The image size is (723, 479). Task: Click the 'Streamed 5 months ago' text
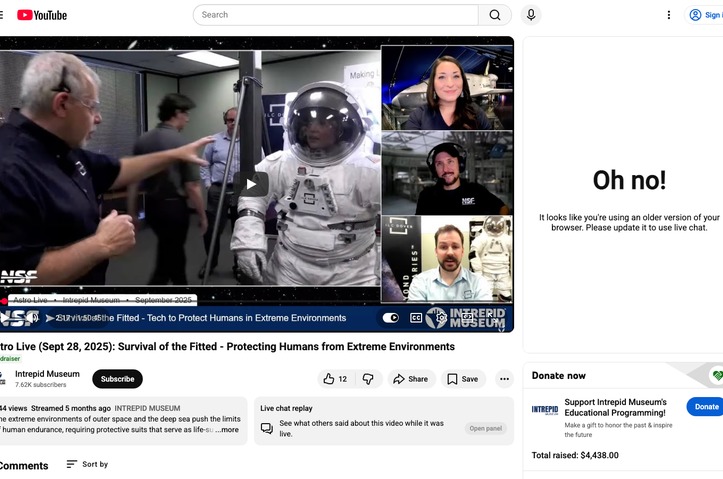[x=71, y=408]
